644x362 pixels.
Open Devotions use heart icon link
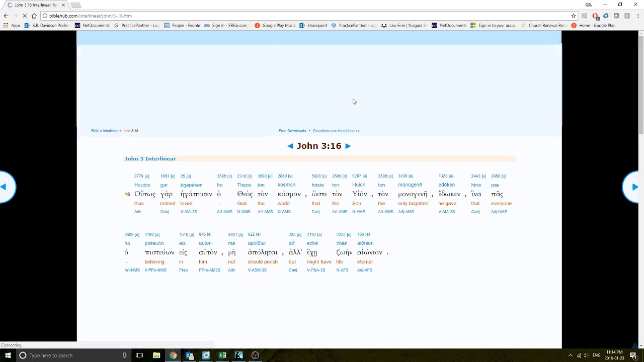tap(336, 131)
